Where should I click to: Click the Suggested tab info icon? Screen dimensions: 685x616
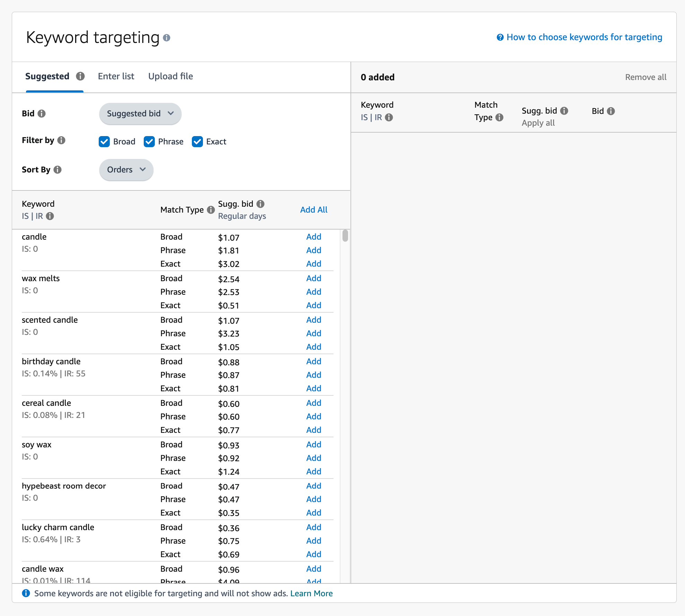80,76
